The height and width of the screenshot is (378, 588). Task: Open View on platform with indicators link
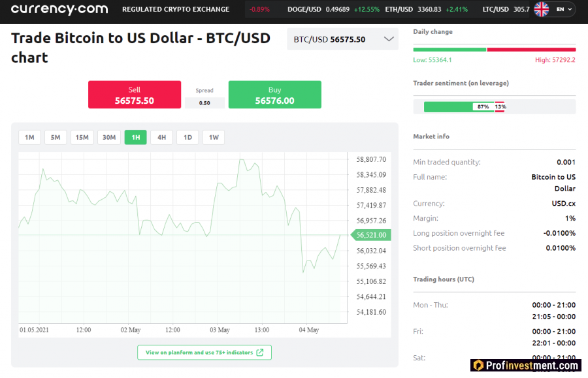(x=204, y=353)
